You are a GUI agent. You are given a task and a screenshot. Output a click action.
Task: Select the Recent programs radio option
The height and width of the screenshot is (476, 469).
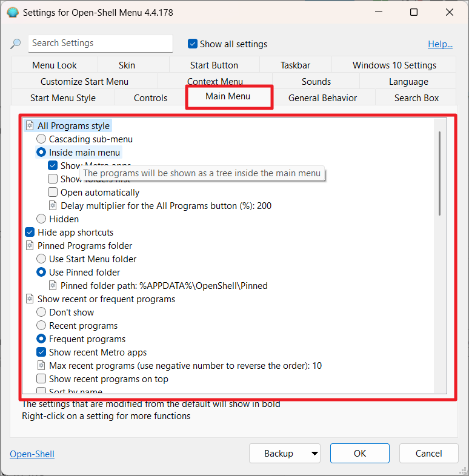pyautogui.click(x=41, y=325)
